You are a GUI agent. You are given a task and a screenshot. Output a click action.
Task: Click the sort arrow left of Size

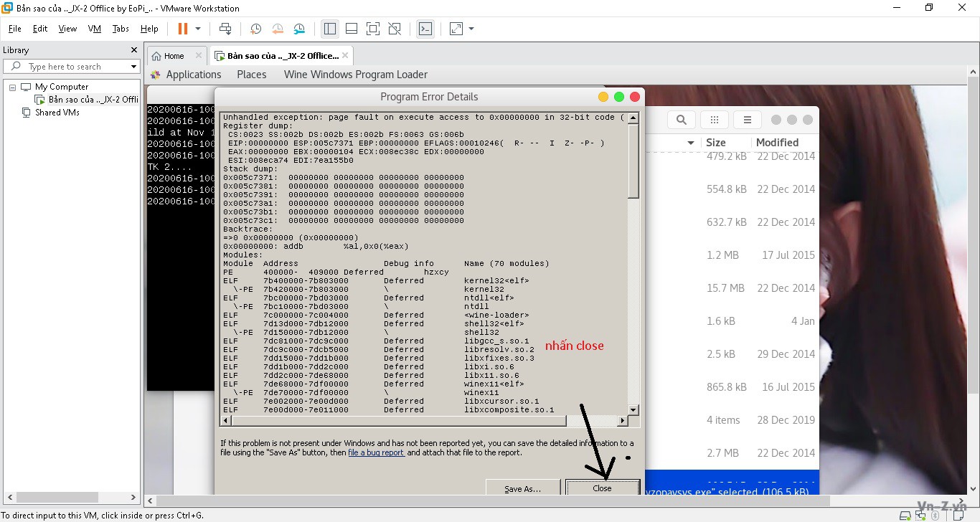(691, 143)
